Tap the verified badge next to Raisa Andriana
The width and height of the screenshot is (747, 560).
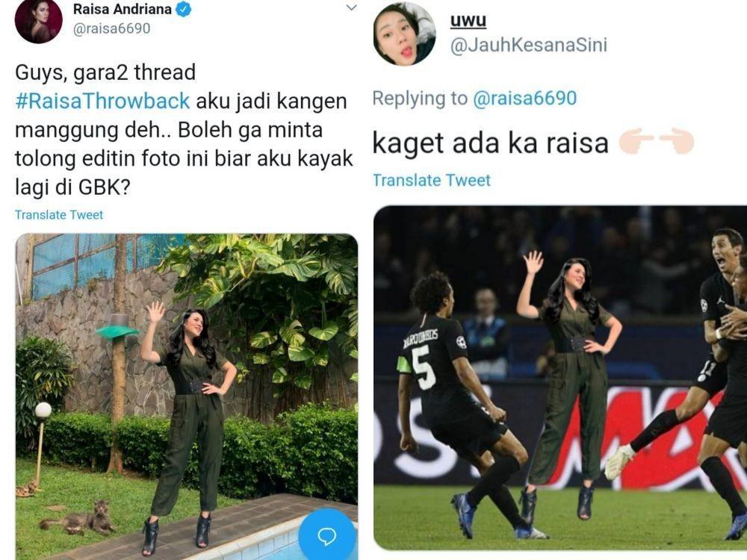pos(184,10)
